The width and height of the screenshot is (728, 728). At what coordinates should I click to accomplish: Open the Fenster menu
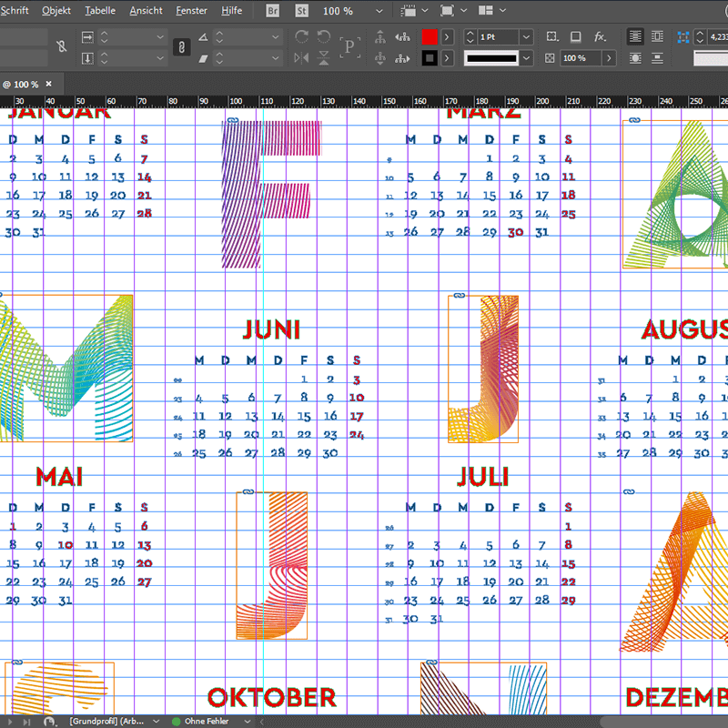(191, 11)
